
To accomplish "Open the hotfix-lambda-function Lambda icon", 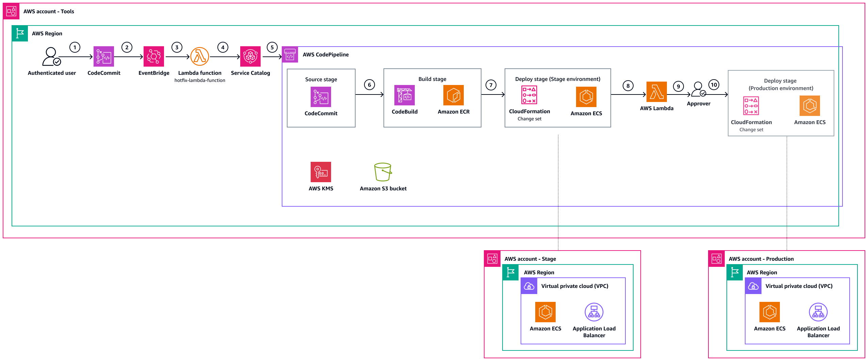I will pos(199,57).
